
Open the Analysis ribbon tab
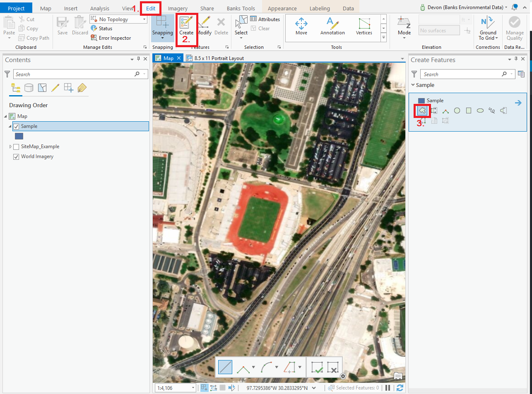100,8
